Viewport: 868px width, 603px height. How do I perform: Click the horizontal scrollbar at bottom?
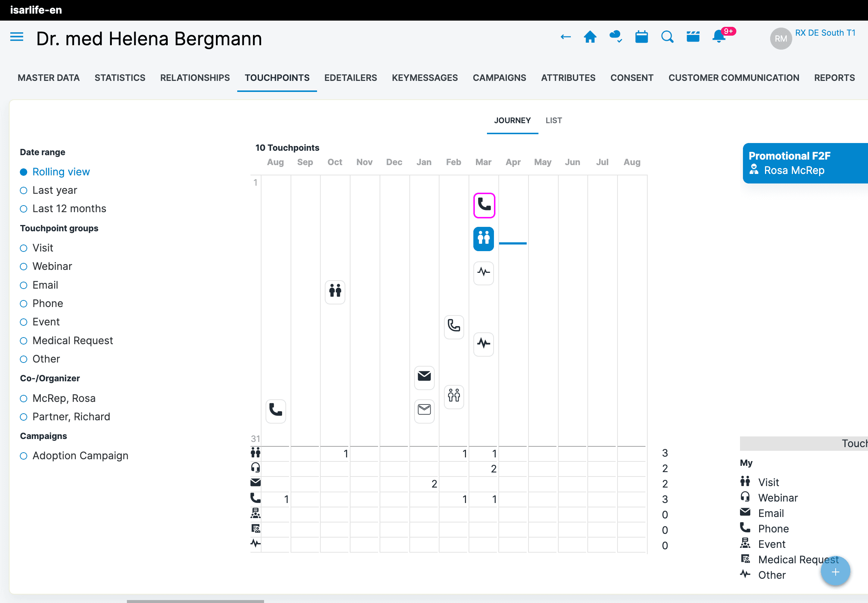(x=195, y=601)
